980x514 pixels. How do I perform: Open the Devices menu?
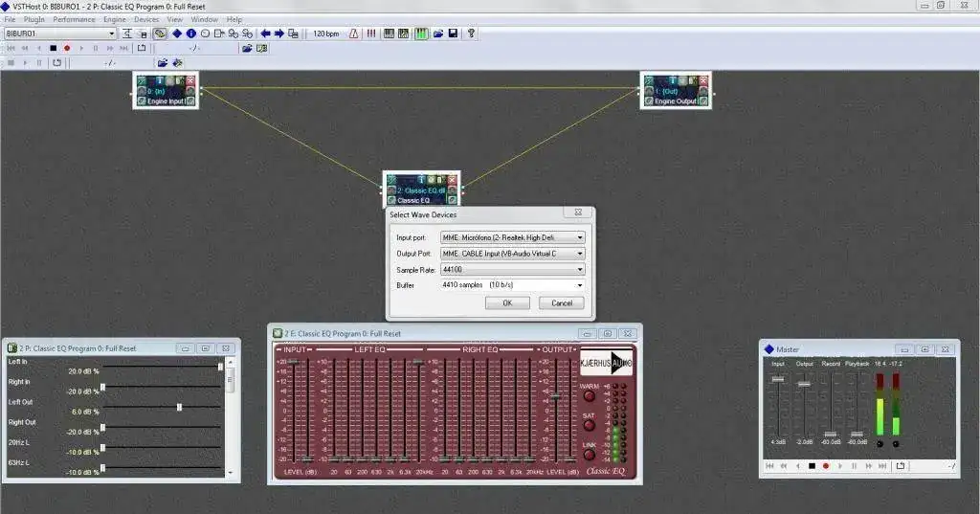[x=146, y=19]
